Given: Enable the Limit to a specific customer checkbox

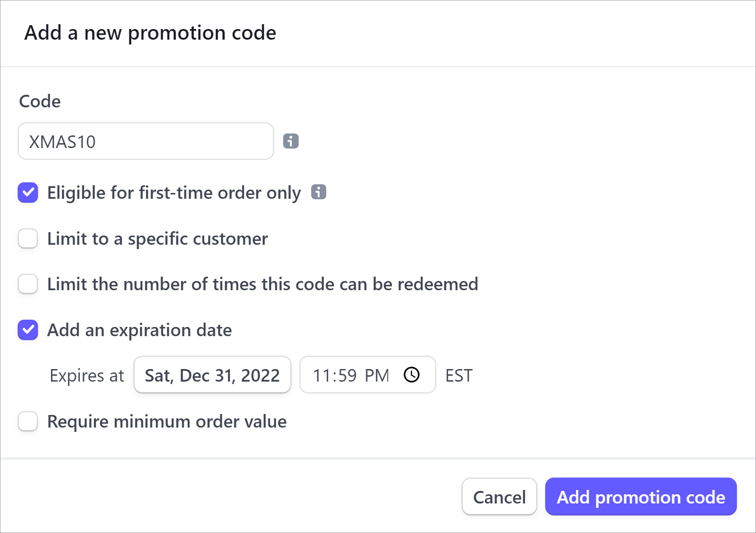Looking at the screenshot, I should click(28, 238).
